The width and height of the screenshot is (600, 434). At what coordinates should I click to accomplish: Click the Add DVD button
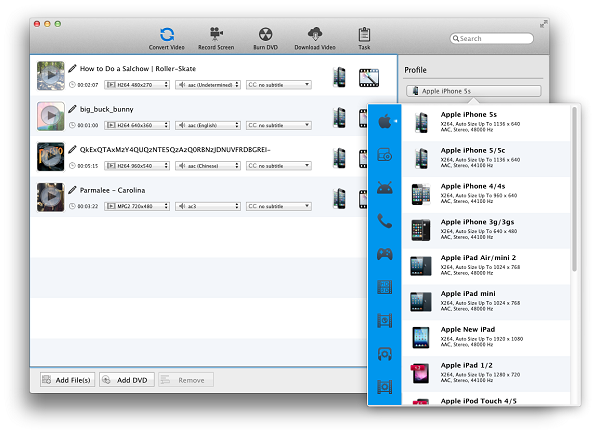(127, 380)
